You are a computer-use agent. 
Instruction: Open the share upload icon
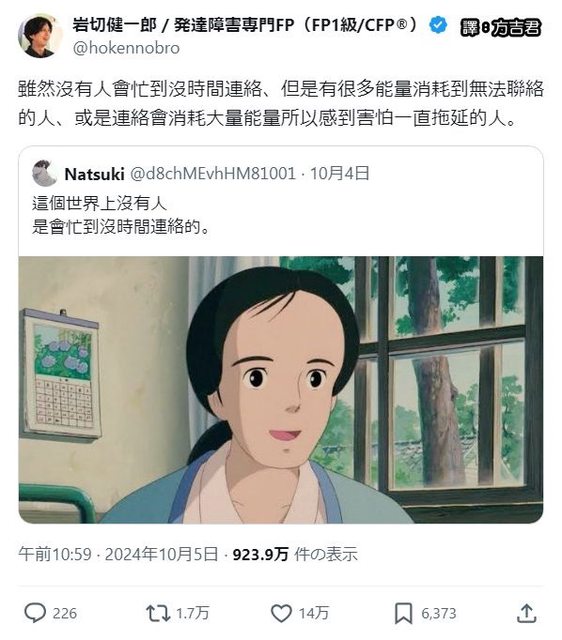[526, 613]
